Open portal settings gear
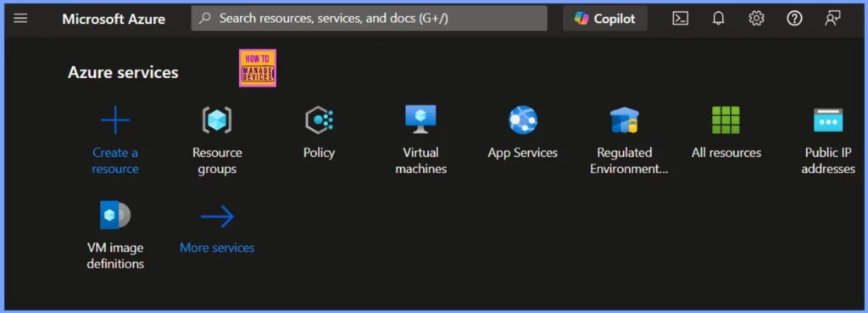This screenshot has width=868, height=313. tap(756, 19)
